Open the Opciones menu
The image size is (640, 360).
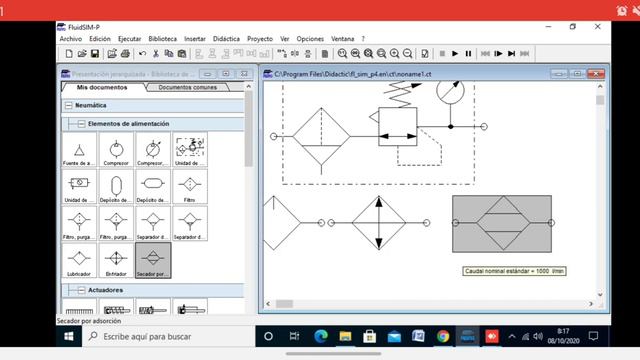[x=310, y=39]
